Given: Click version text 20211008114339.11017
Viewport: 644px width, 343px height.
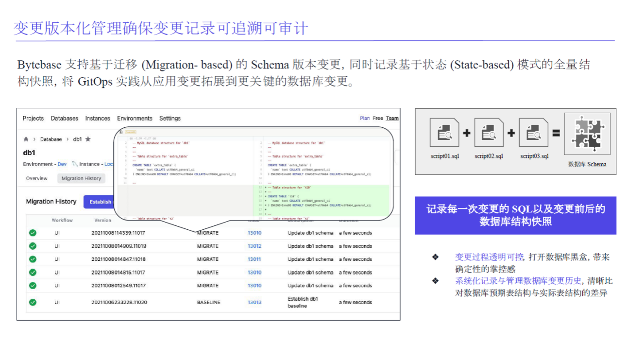Looking at the screenshot, I should (x=119, y=233).
